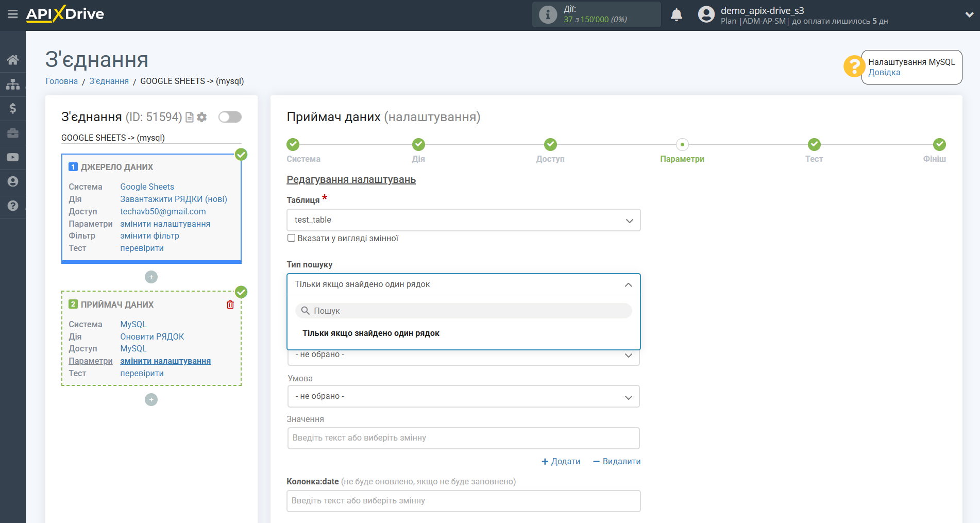Click the Видалити link
Screen dimensions: 980x523
coord(617,462)
